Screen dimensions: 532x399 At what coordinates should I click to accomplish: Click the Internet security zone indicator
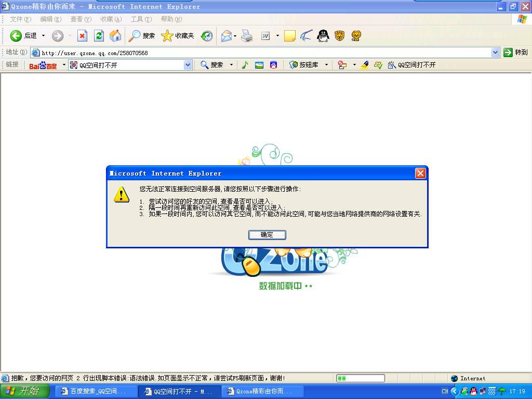[x=469, y=378]
